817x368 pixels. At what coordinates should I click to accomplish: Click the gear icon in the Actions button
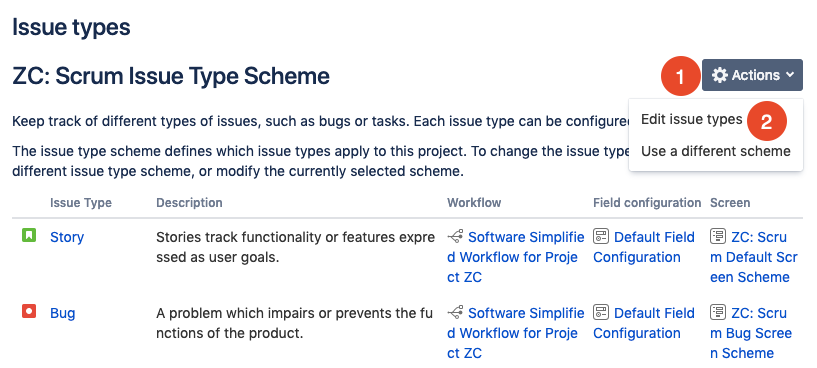coord(720,75)
